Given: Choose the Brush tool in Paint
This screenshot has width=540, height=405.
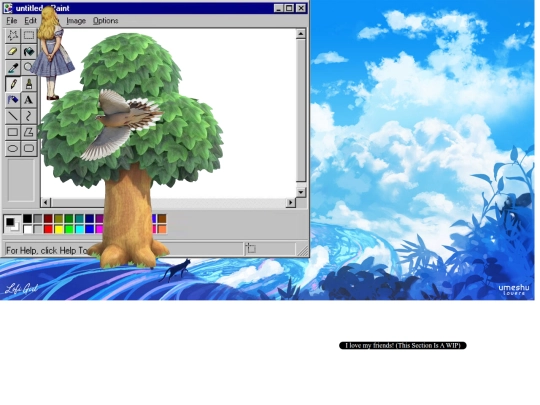Looking at the screenshot, I should (x=29, y=84).
